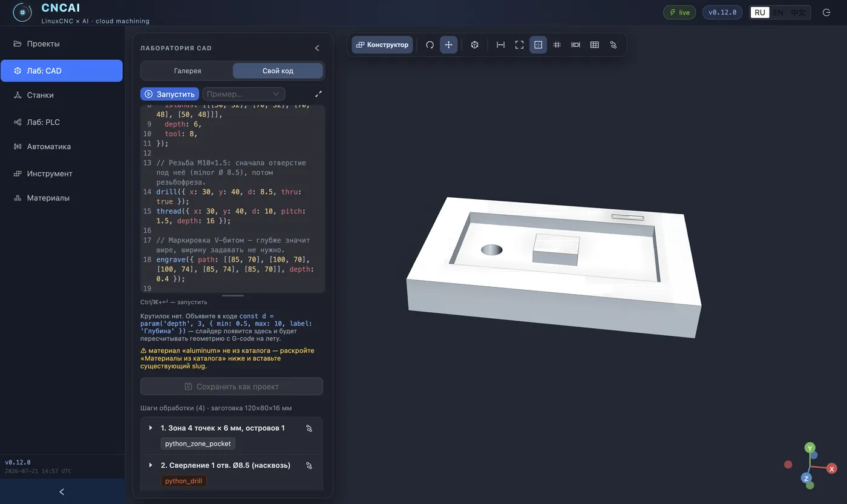Click the stock dimensions icon in toolbar

tap(575, 45)
